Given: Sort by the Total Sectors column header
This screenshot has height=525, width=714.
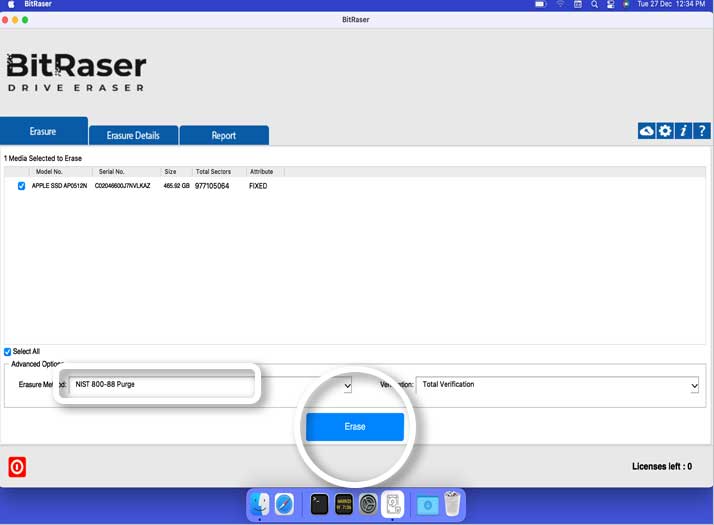Looking at the screenshot, I should click(213, 172).
